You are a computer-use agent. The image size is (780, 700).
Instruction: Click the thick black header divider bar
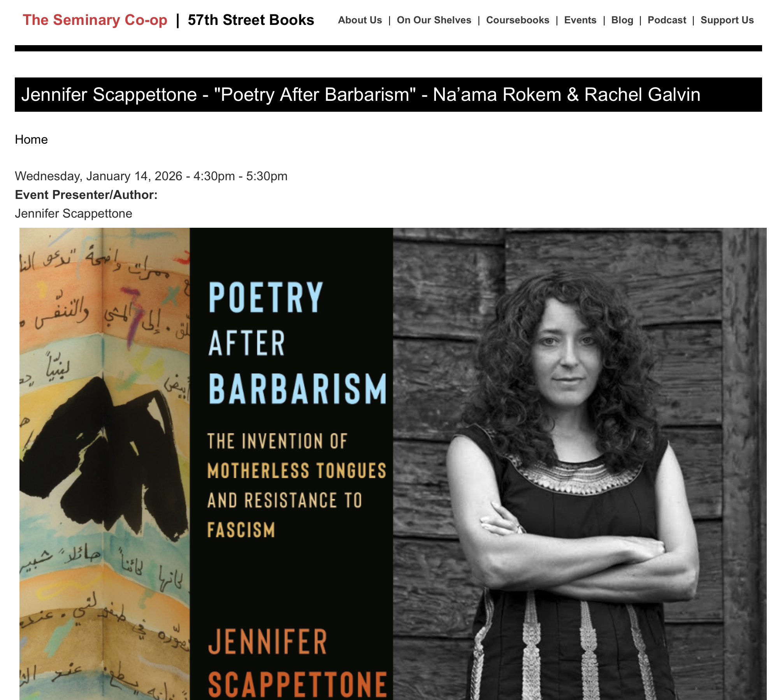(388, 48)
